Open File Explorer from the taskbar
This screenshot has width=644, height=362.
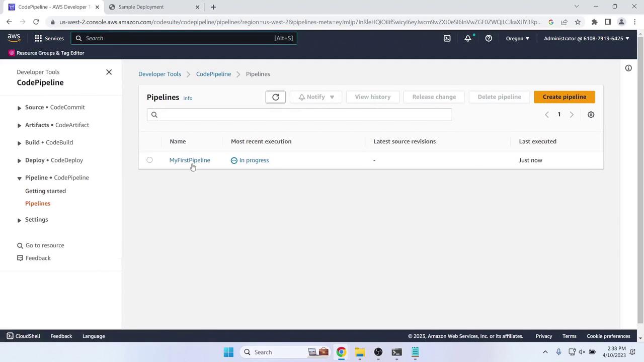[x=360, y=352]
